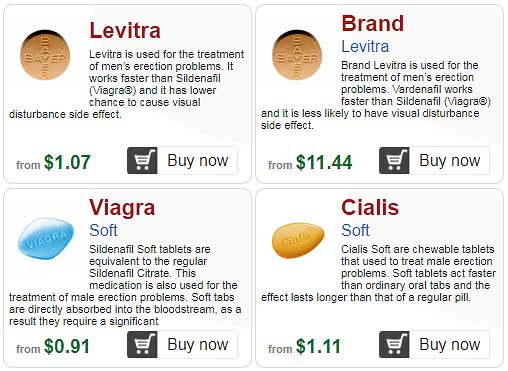Click the cart icon under Levitra

pyautogui.click(x=142, y=160)
